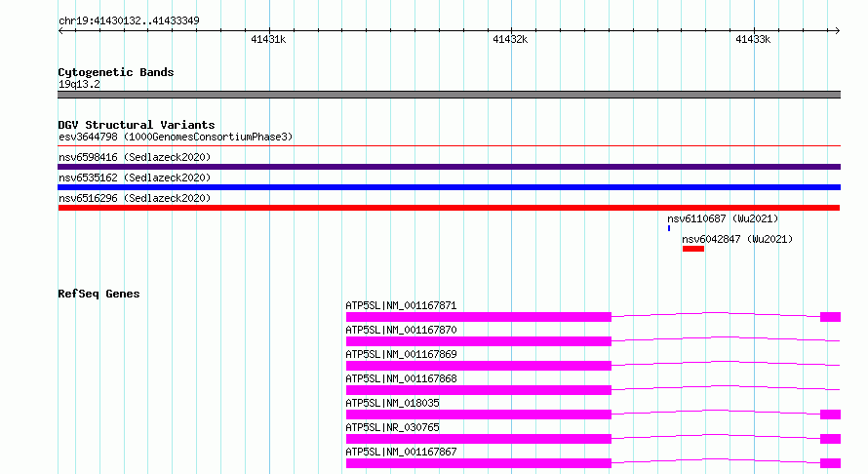Click the ATP5SL|NR_030765 transcript label
This screenshot has height=474, width=868.
point(392,427)
